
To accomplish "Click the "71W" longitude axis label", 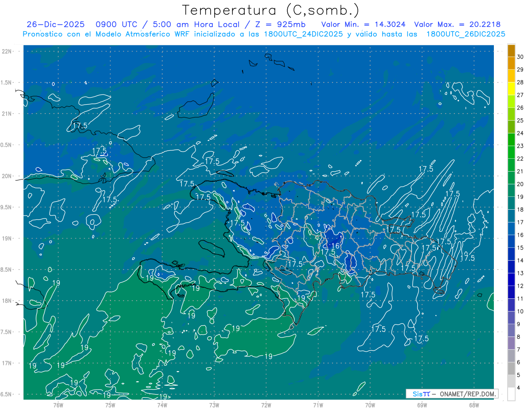I will tap(318, 405).
